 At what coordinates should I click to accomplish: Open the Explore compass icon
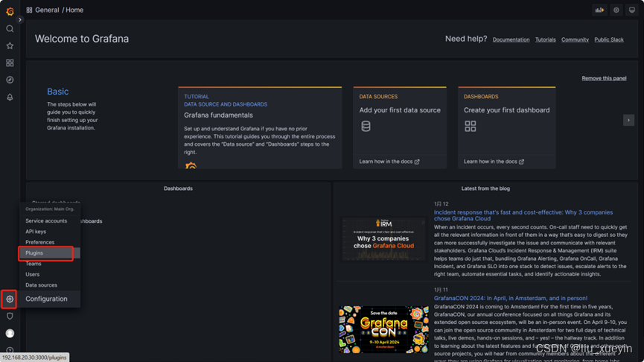click(x=10, y=80)
